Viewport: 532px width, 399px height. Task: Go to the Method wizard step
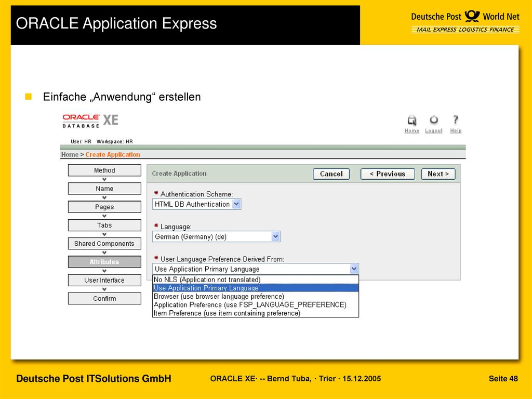[104, 170]
